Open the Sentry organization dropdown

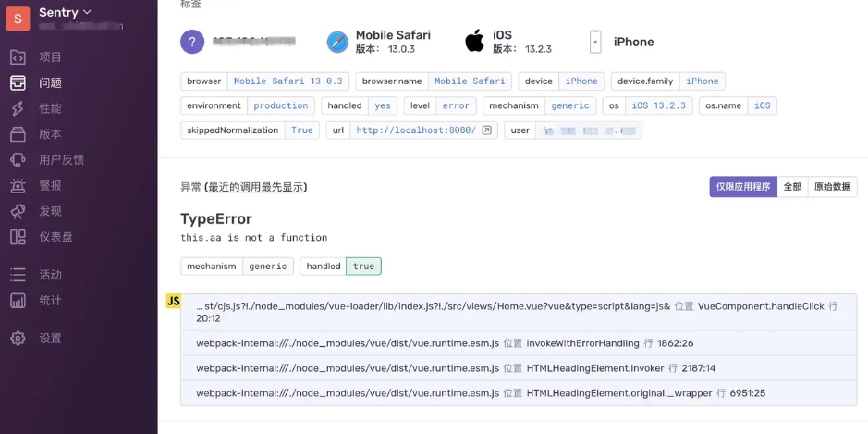pos(65,12)
